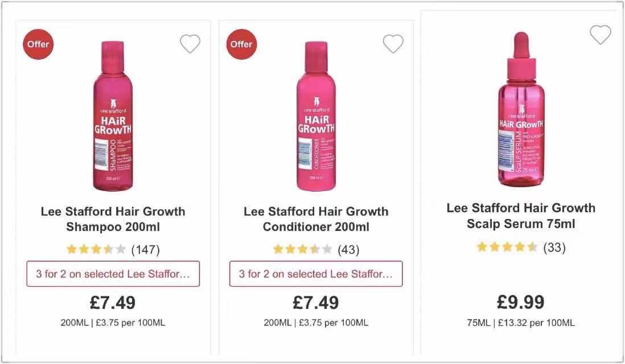This screenshot has height=364, width=625.
Task: Open the 147 reviews for Shampoo
Action: pos(145,249)
